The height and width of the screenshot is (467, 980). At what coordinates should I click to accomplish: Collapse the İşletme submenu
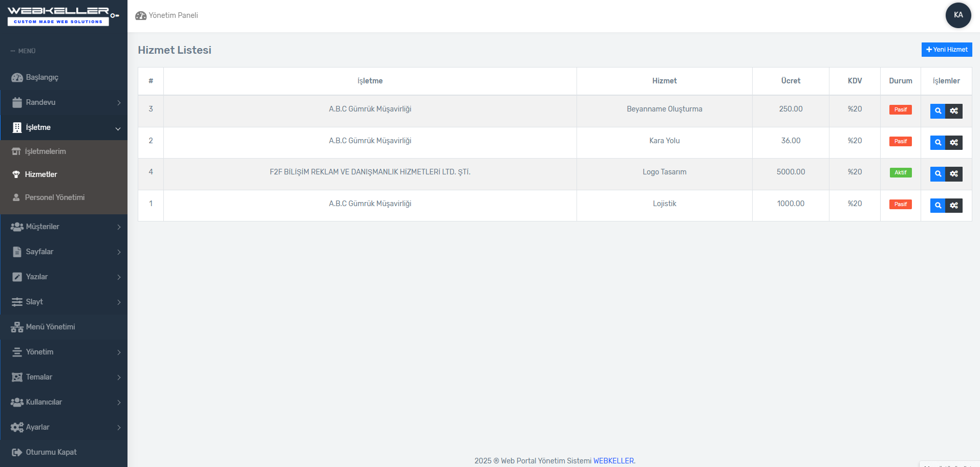[64, 127]
